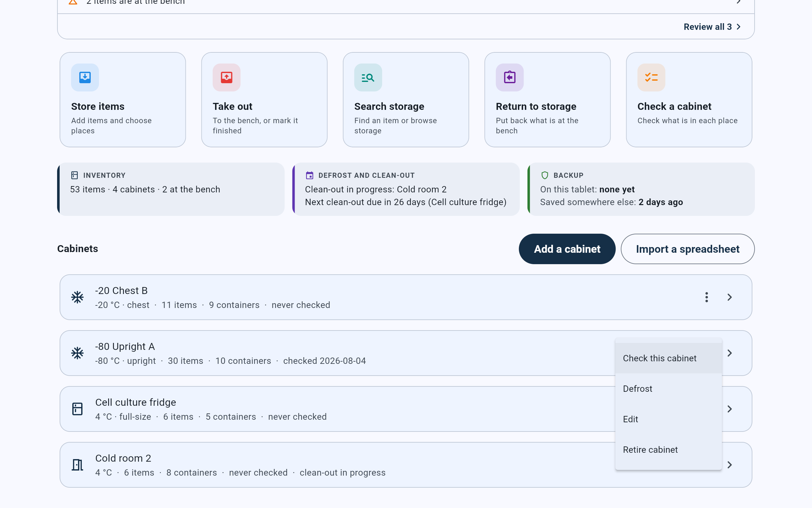The width and height of the screenshot is (812, 508).
Task: Open the Take out card title
Action: pos(232,106)
